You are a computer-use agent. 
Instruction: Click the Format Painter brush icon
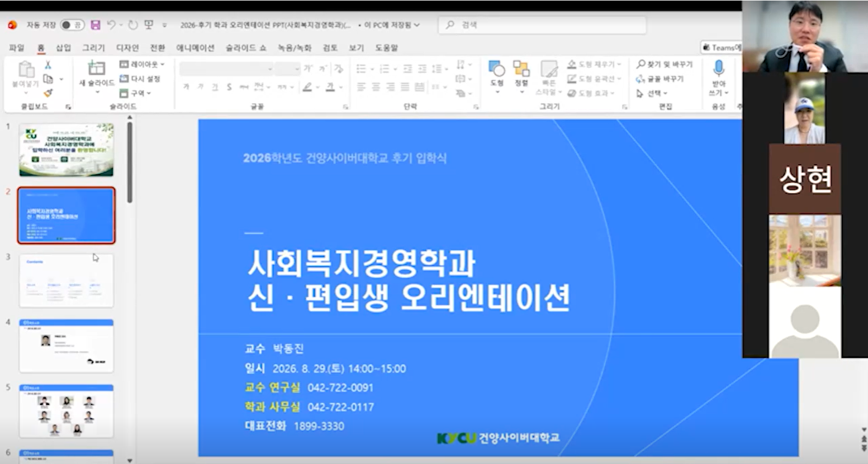click(48, 93)
